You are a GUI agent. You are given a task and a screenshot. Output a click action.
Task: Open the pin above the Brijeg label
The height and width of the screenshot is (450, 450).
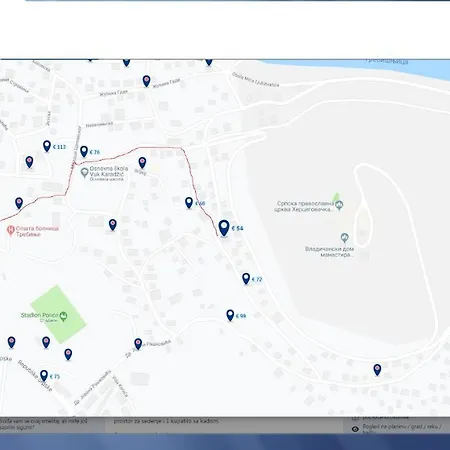pyautogui.click(x=142, y=163)
